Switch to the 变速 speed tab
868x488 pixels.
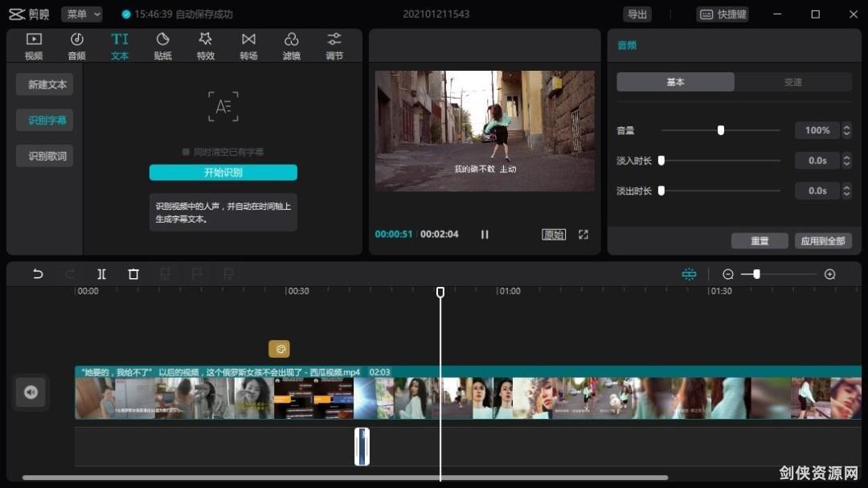[x=792, y=82]
